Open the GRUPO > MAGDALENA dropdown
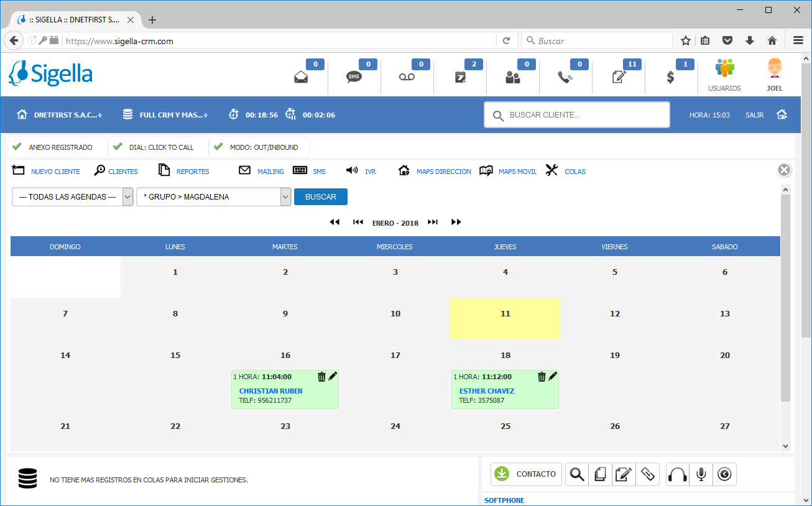Image resolution: width=812 pixels, height=506 pixels. (x=214, y=196)
